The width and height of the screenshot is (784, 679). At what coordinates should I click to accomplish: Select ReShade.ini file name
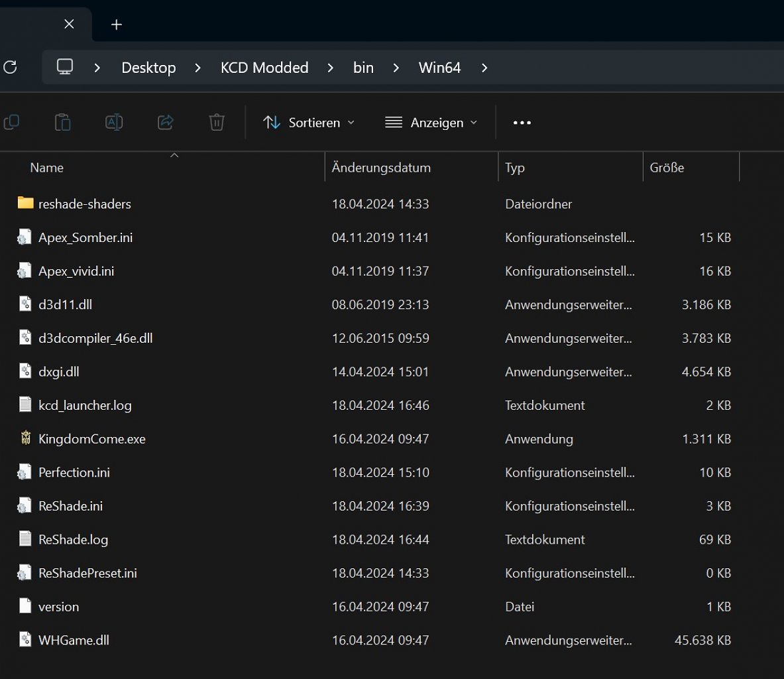[70, 505]
